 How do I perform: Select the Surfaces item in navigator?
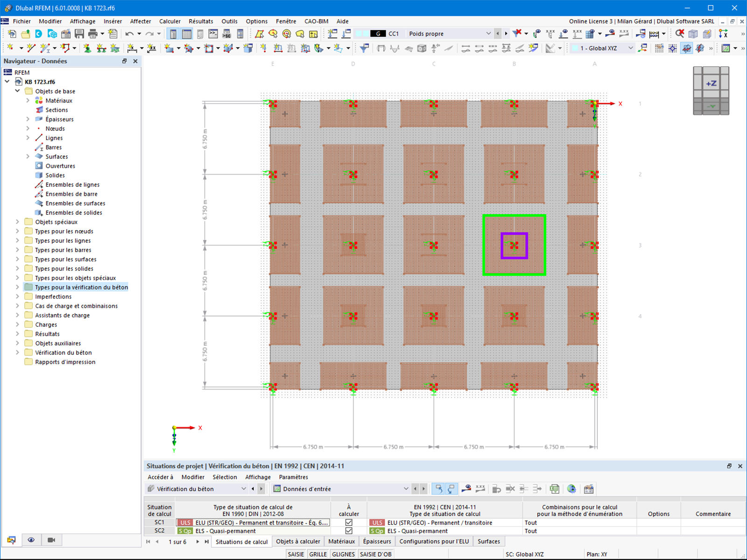click(56, 156)
